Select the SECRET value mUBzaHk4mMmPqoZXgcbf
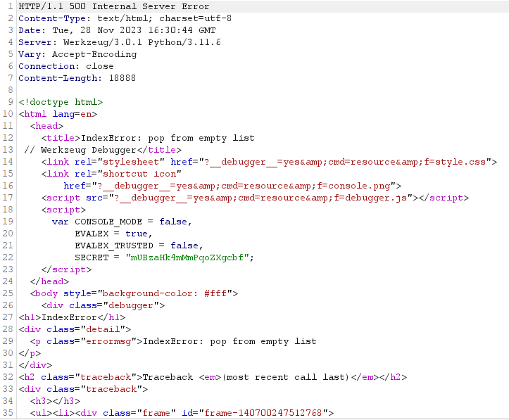The image size is (509, 420). click(x=187, y=257)
